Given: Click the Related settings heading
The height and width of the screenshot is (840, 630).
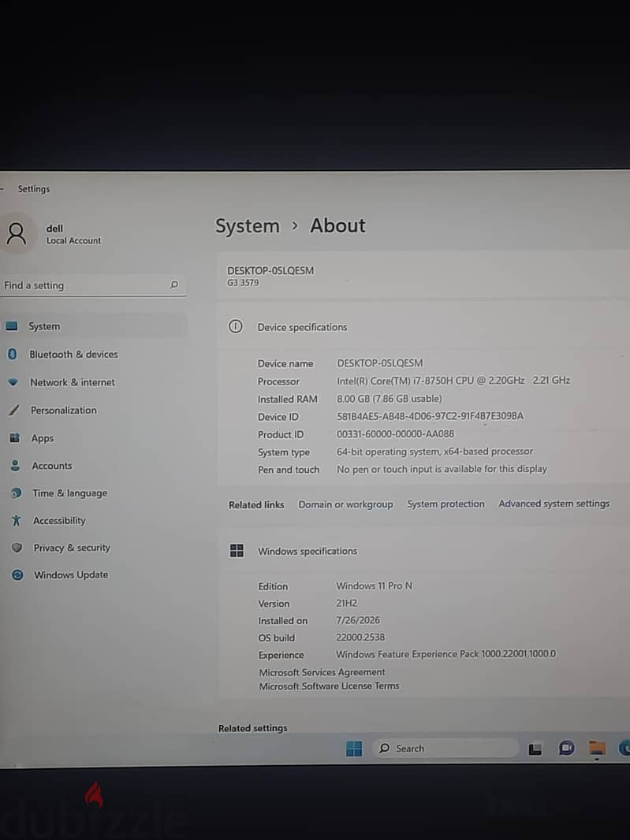Looking at the screenshot, I should pos(252,727).
